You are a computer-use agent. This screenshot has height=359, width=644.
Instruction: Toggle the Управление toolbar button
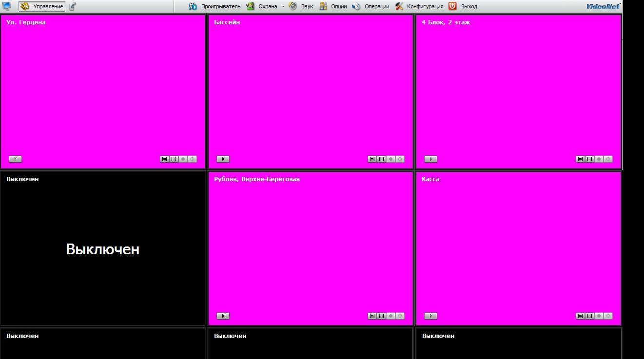pyautogui.click(x=42, y=6)
